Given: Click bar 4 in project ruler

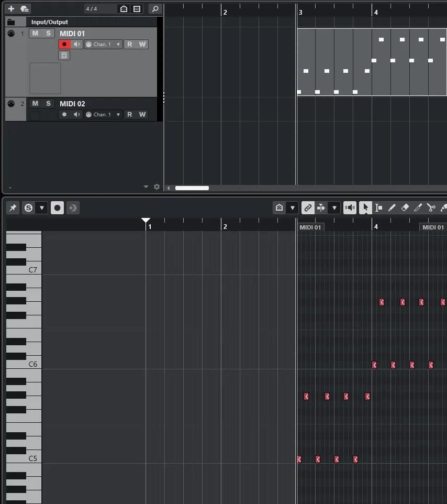Looking at the screenshot, I should 376,12.
